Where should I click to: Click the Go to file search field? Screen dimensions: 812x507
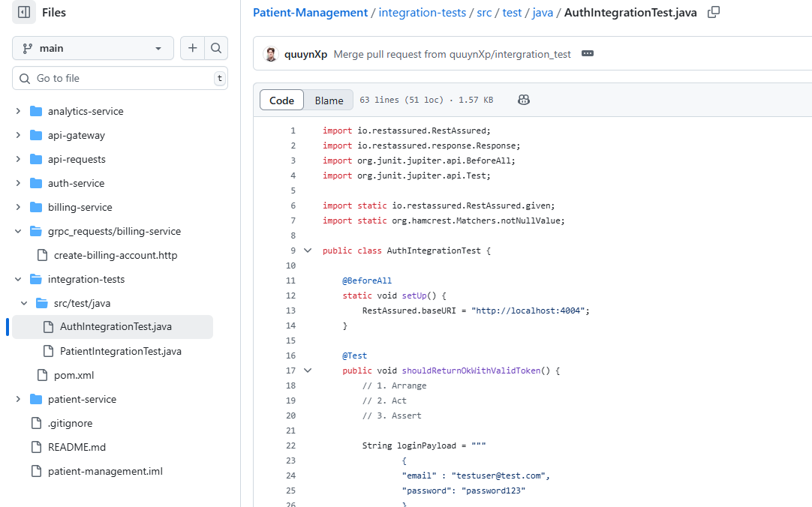(120, 78)
